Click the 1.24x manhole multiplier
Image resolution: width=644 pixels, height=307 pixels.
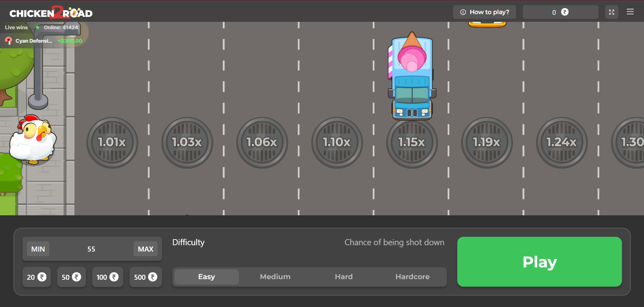click(x=561, y=143)
